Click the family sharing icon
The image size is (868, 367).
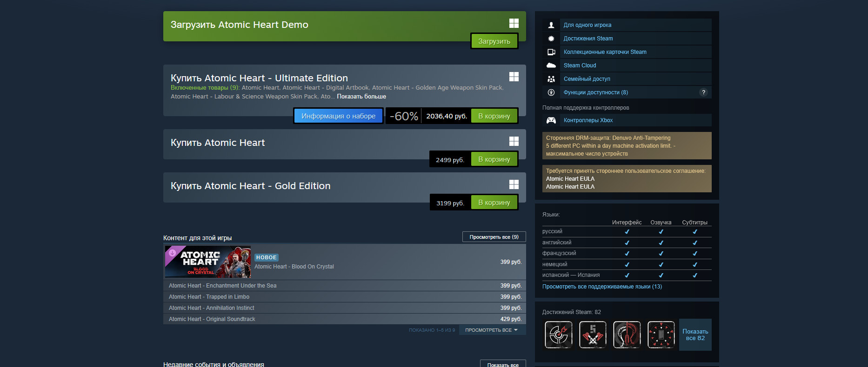pyautogui.click(x=551, y=79)
